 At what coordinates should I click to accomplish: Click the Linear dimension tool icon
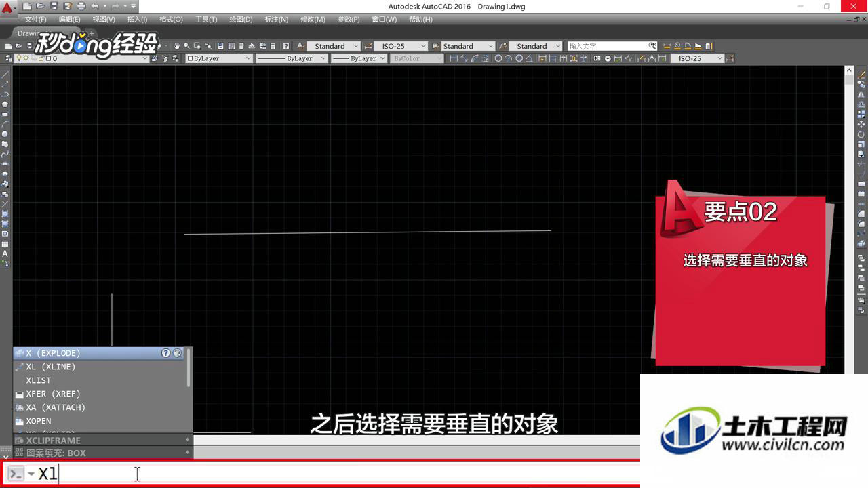click(x=454, y=58)
